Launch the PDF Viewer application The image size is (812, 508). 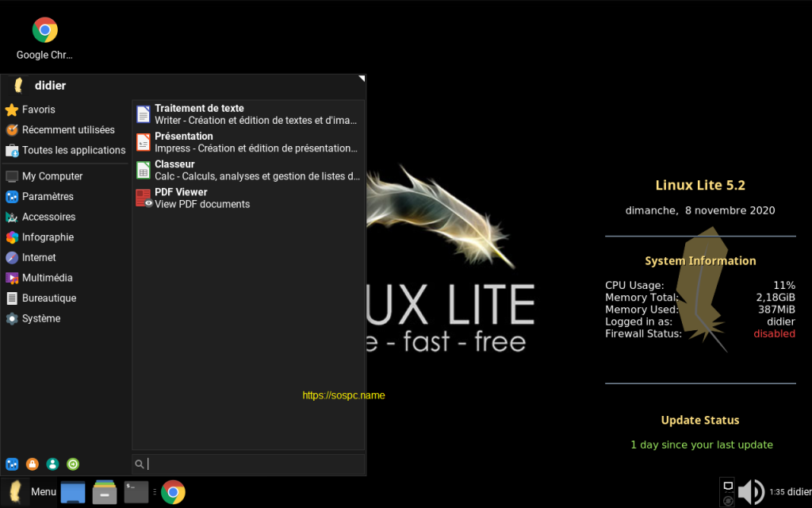(248, 198)
